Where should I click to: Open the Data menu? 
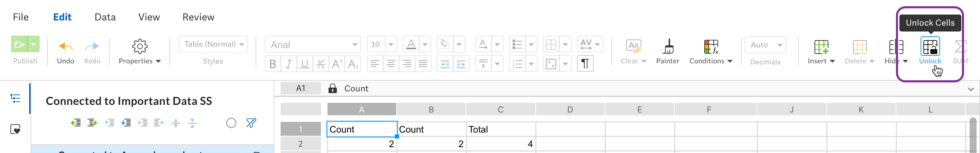(x=105, y=17)
